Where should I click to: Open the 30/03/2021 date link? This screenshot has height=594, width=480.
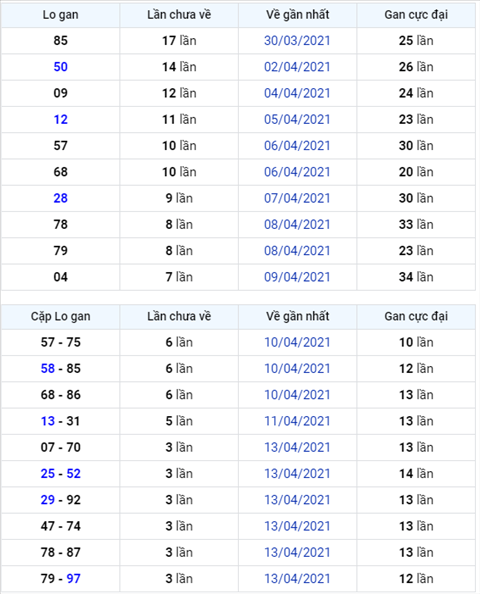(297, 41)
